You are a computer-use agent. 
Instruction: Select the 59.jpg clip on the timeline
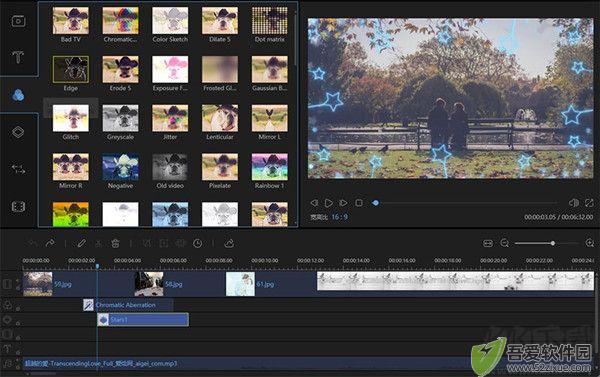[78, 284]
